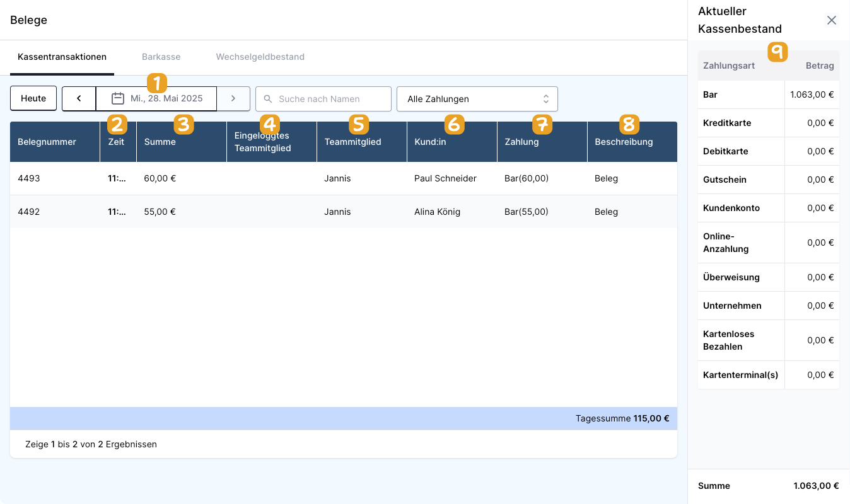
Task: Click the Teammitglied column header
Action: (362, 142)
